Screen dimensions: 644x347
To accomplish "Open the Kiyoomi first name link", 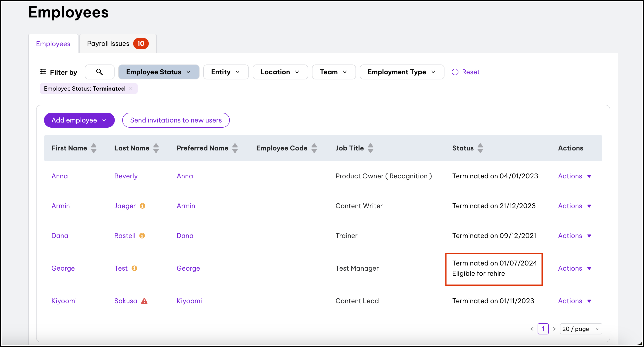I will tap(64, 301).
